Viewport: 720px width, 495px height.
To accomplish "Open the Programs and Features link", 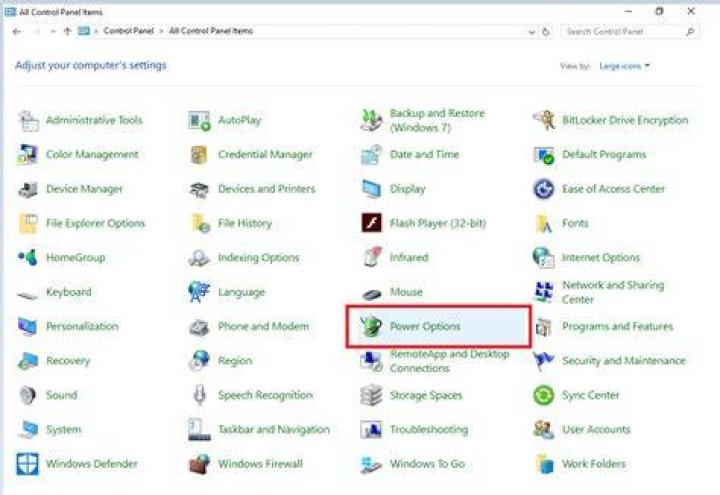I will tap(618, 326).
